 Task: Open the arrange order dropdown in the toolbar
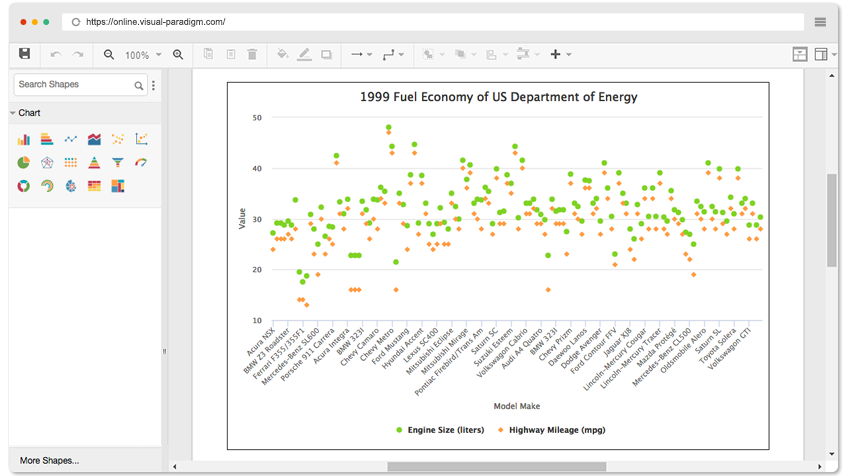point(474,55)
